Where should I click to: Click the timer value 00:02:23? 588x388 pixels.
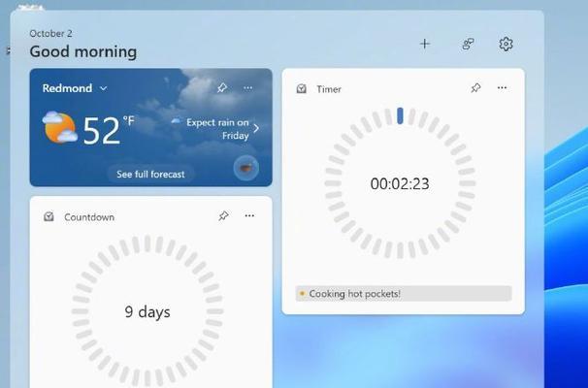click(x=400, y=184)
